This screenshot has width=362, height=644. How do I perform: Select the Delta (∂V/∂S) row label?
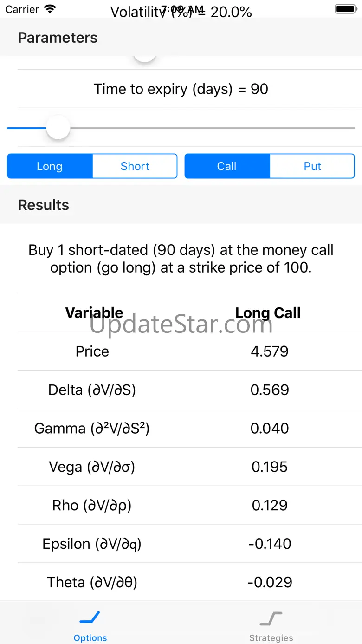(92, 390)
